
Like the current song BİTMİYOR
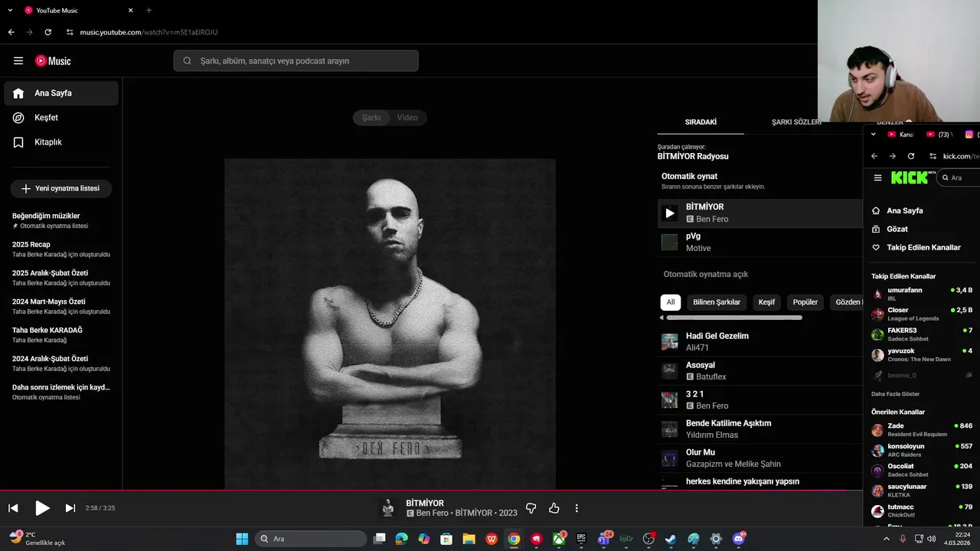point(554,508)
